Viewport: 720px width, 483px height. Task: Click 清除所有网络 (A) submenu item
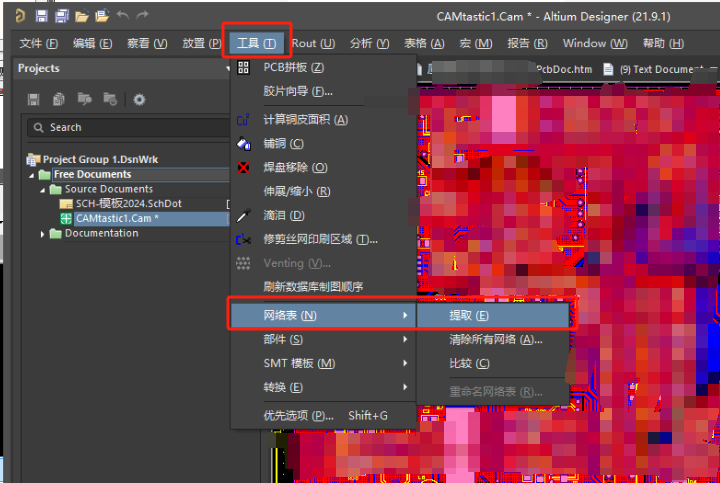coord(493,339)
